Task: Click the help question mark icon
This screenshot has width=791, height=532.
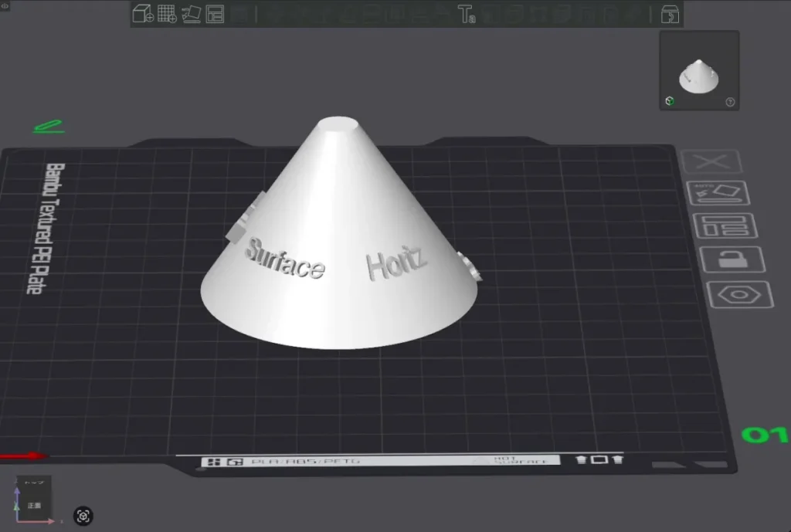Action: pyautogui.click(x=730, y=102)
